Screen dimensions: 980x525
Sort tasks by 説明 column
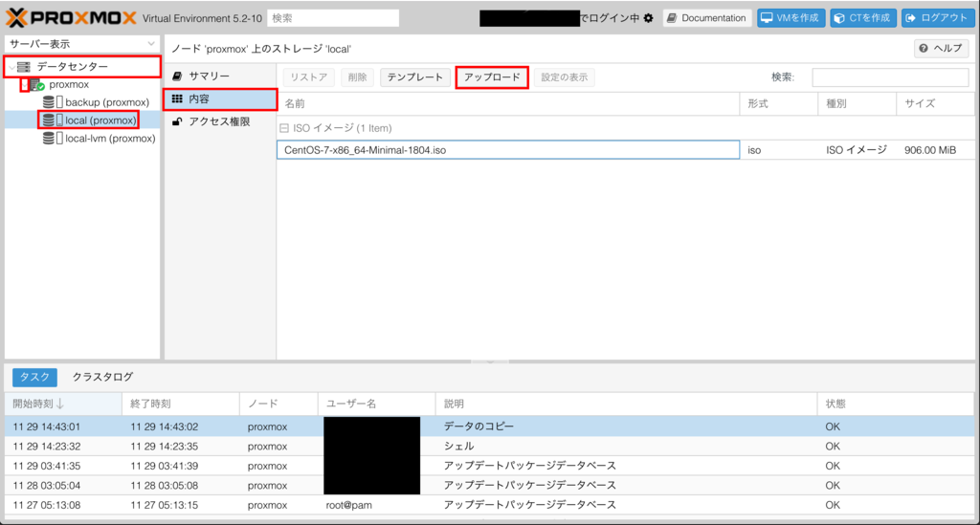626,404
